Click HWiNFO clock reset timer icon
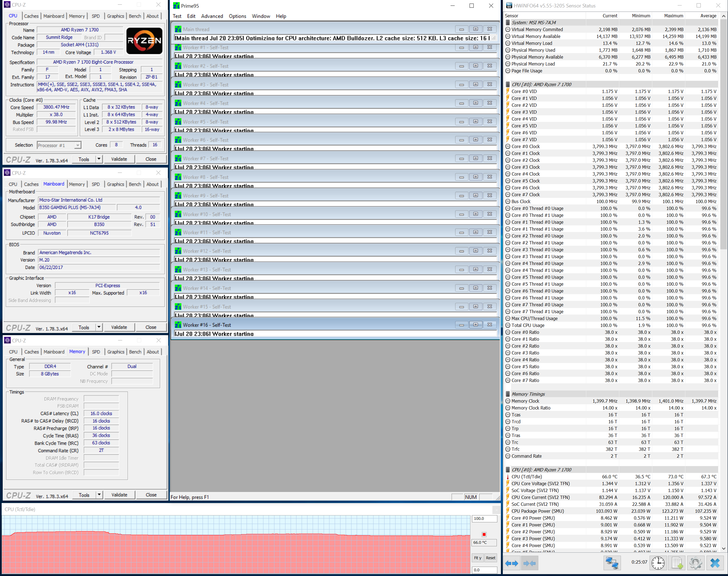 [x=658, y=563]
